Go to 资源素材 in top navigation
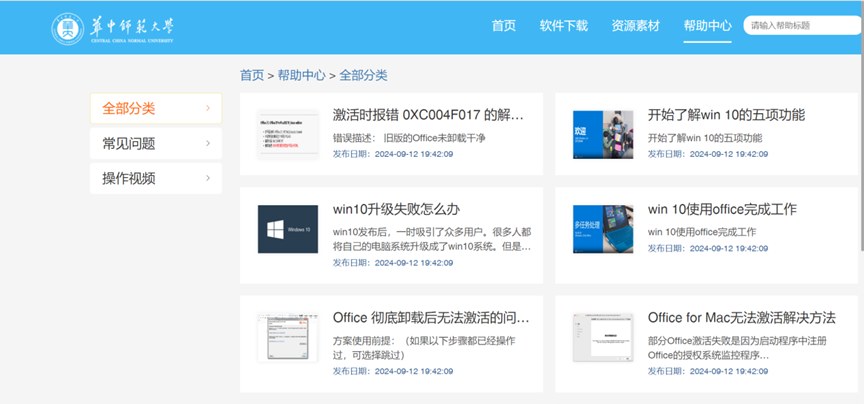 coord(635,26)
